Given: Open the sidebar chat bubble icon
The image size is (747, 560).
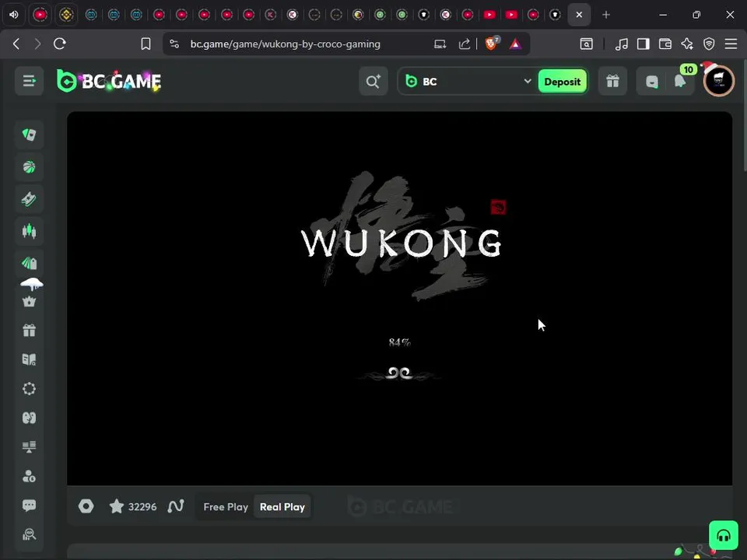Looking at the screenshot, I should click(29, 506).
